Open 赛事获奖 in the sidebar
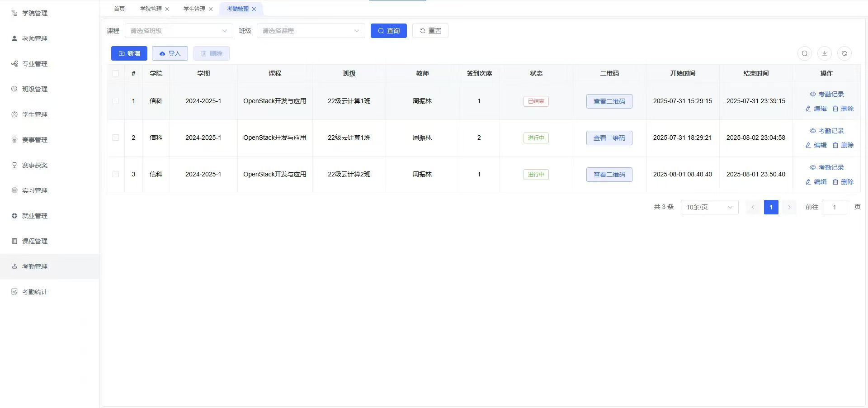The image size is (868, 408). click(x=34, y=165)
